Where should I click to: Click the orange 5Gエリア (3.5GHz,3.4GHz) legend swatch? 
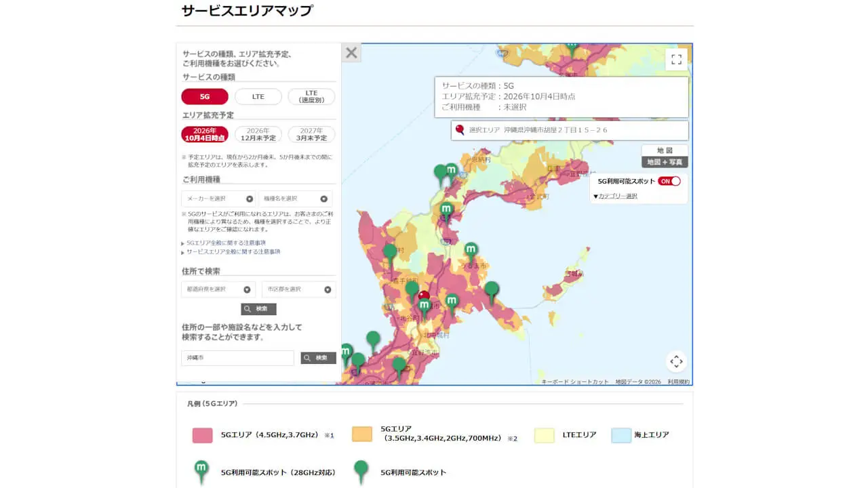click(362, 434)
